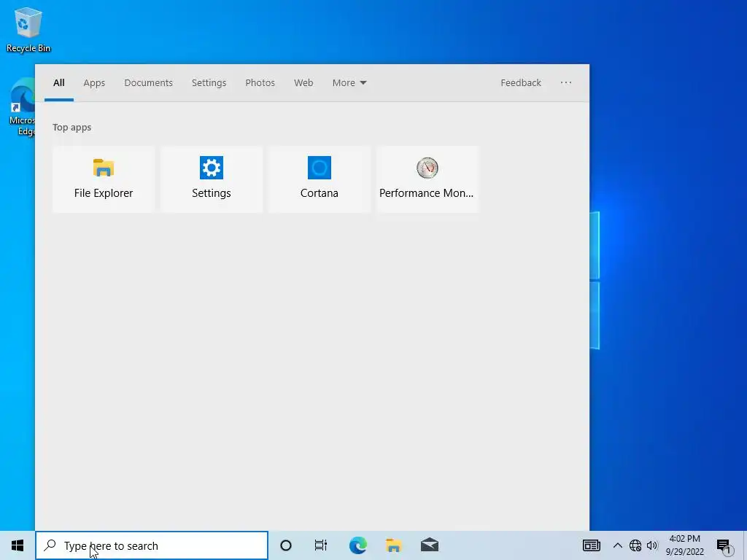Open Task View from taskbar
The height and width of the screenshot is (560, 747).
pos(321,545)
